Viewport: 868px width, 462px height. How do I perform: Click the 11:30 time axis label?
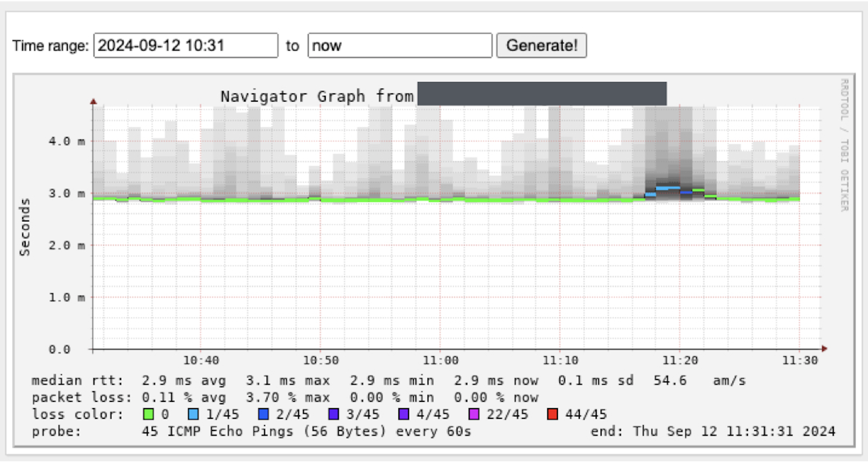coord(800,360)
